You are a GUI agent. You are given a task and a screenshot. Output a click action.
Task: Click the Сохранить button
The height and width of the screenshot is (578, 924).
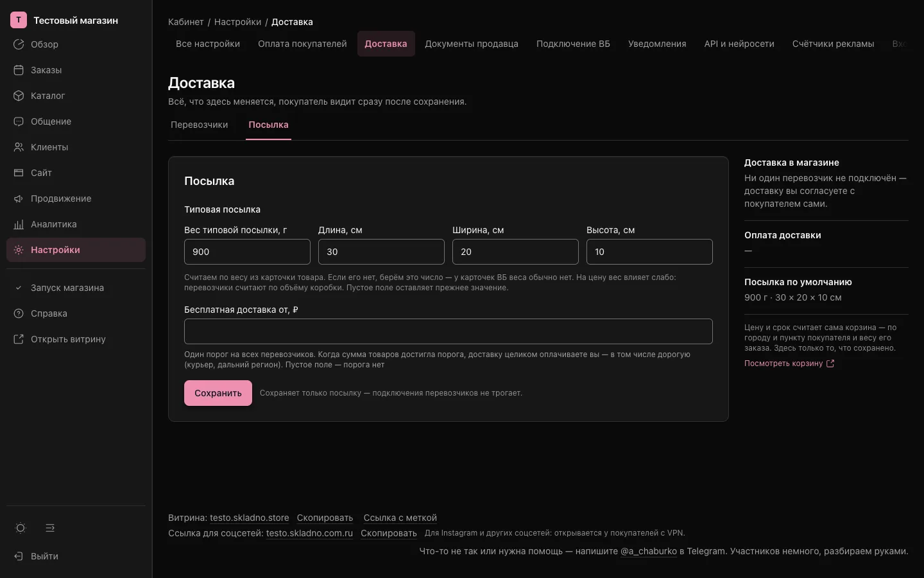[218, 393]
